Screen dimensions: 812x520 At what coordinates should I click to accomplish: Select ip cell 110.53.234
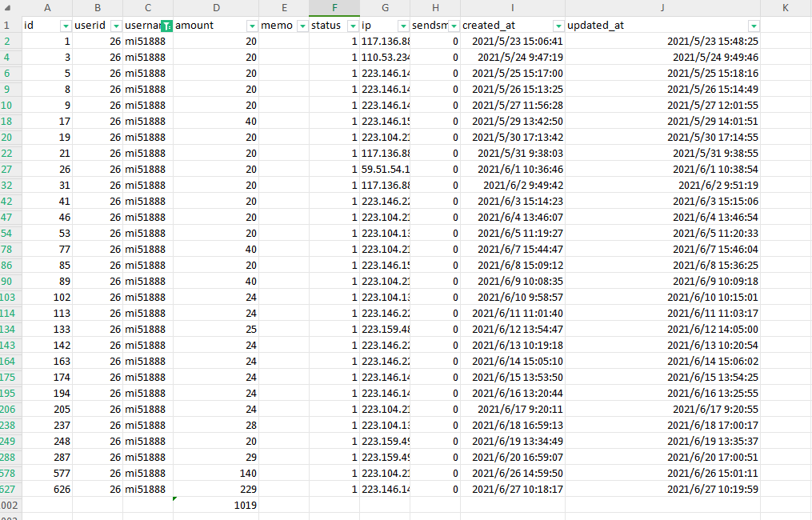(x=385, y=58)
